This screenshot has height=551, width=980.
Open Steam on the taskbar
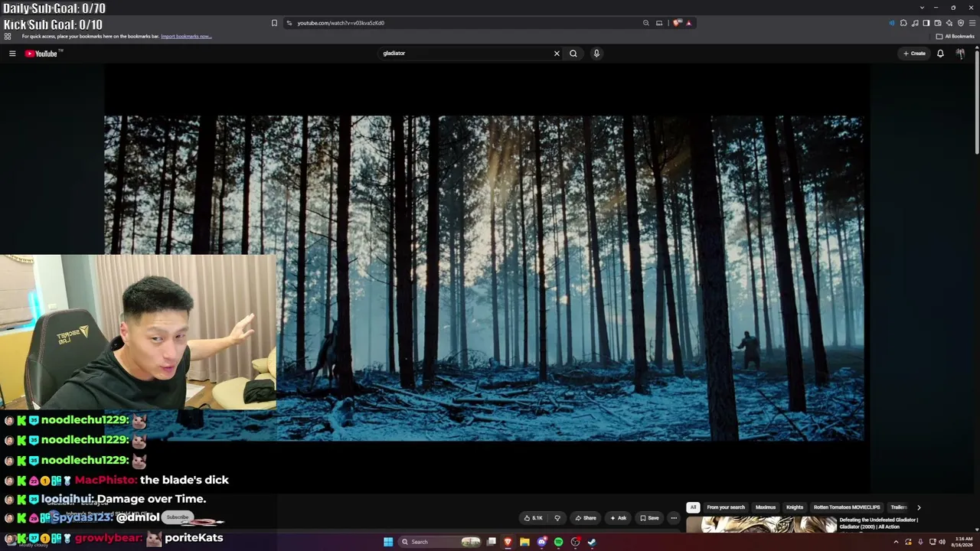click(592, 542)
